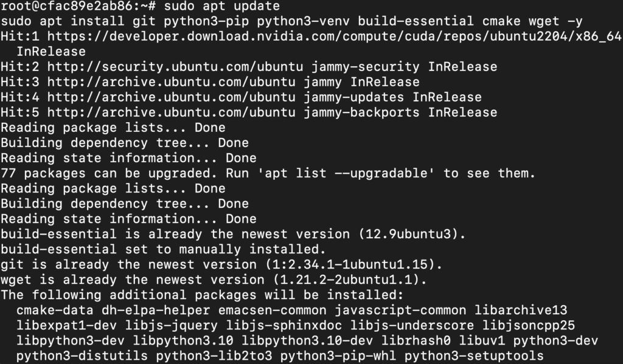This screenshot has width=623, height=364.
Task: Click the libjs-sphinxdoc package name
Action: point(284,326)
